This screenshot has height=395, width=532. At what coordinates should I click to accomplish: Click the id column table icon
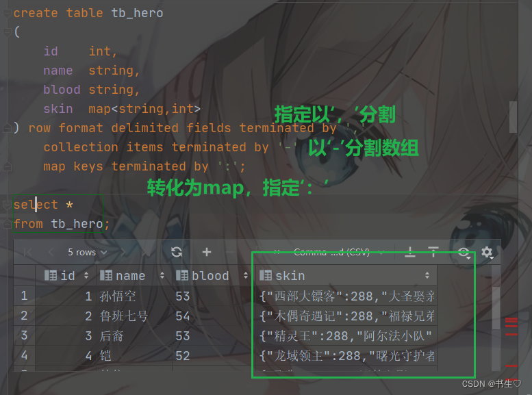[51, 276]
